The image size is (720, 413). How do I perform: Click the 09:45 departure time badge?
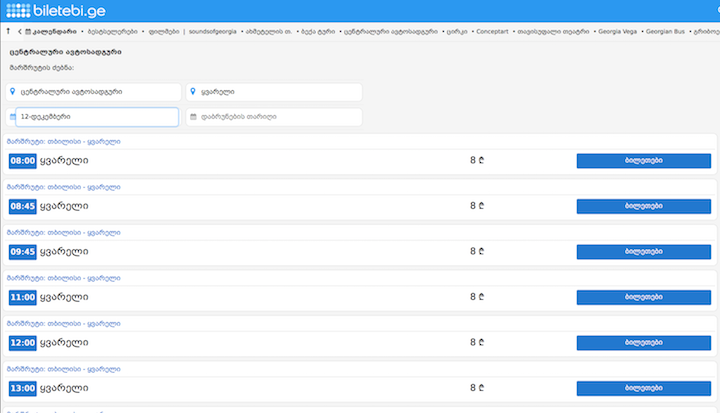[x=22, y=252]
